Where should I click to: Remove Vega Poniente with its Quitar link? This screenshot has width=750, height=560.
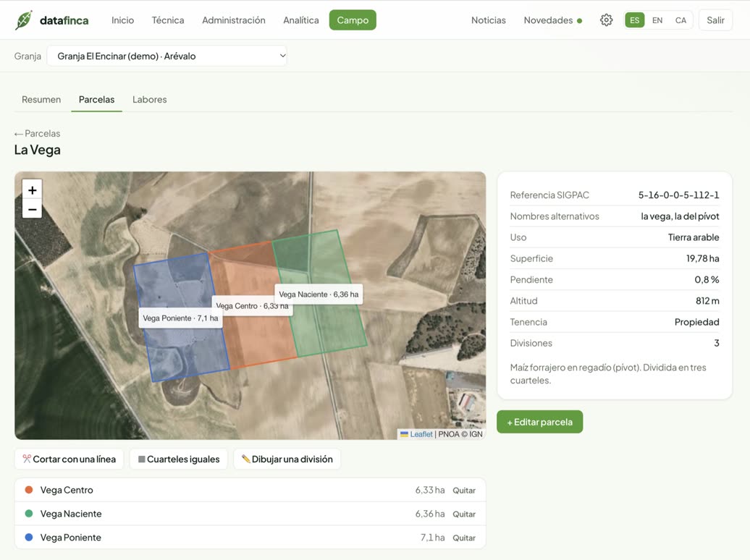[x=464, y=538]
